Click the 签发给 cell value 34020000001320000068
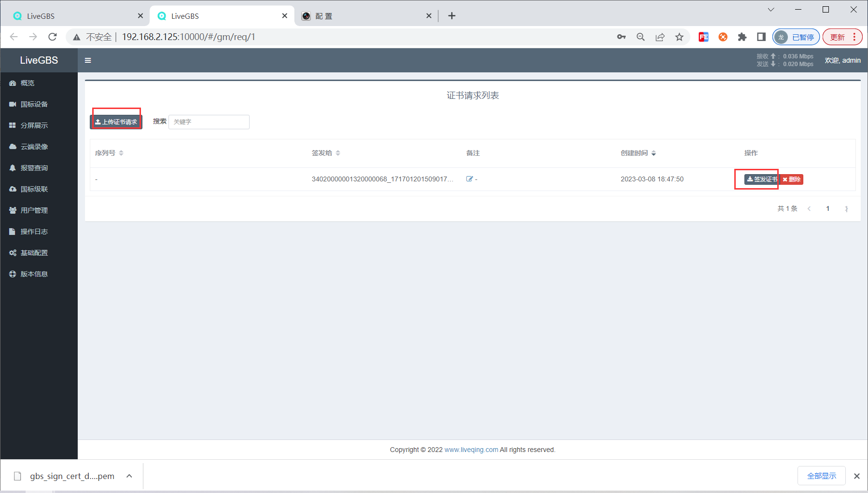868x493 pixels. (382, 179)
